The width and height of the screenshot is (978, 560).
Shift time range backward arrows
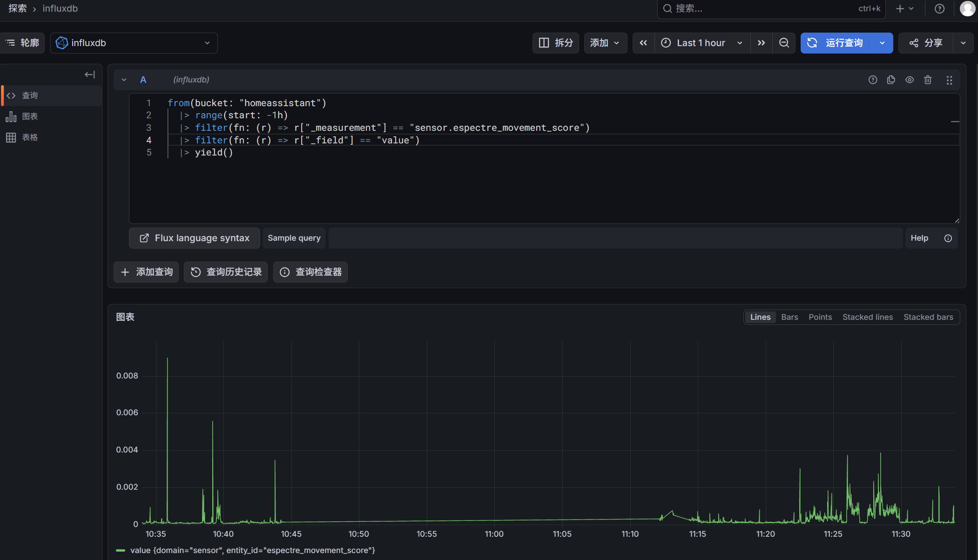point(643,43)
